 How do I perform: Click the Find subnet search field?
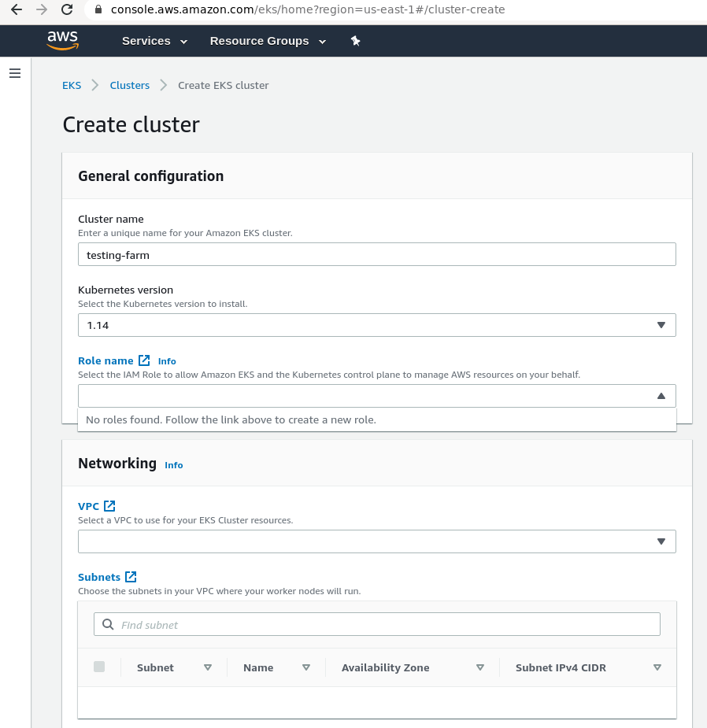(377, 624)
